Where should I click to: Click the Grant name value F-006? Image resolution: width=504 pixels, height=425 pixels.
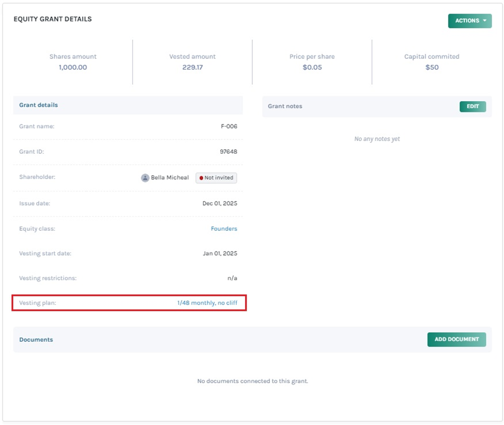pos(229,126)
